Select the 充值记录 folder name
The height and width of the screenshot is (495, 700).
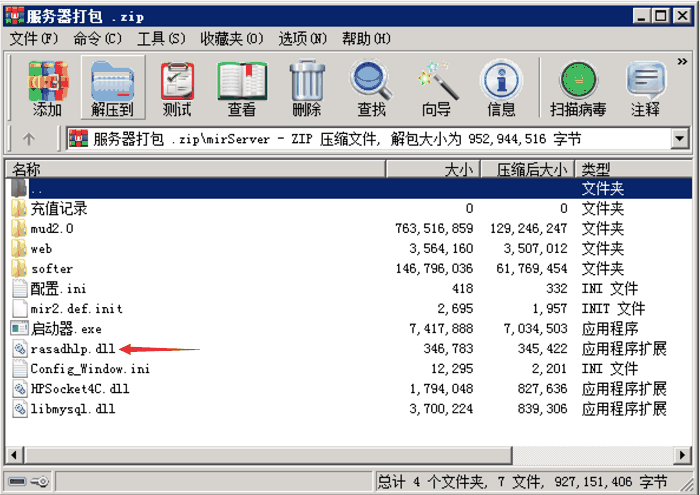point(59,208)
